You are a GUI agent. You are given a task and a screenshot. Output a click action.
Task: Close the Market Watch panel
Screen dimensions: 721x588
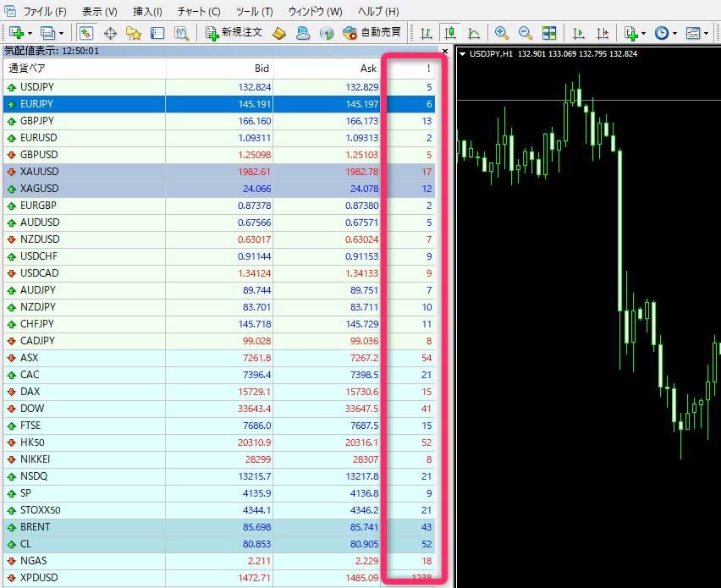[445, 51]
